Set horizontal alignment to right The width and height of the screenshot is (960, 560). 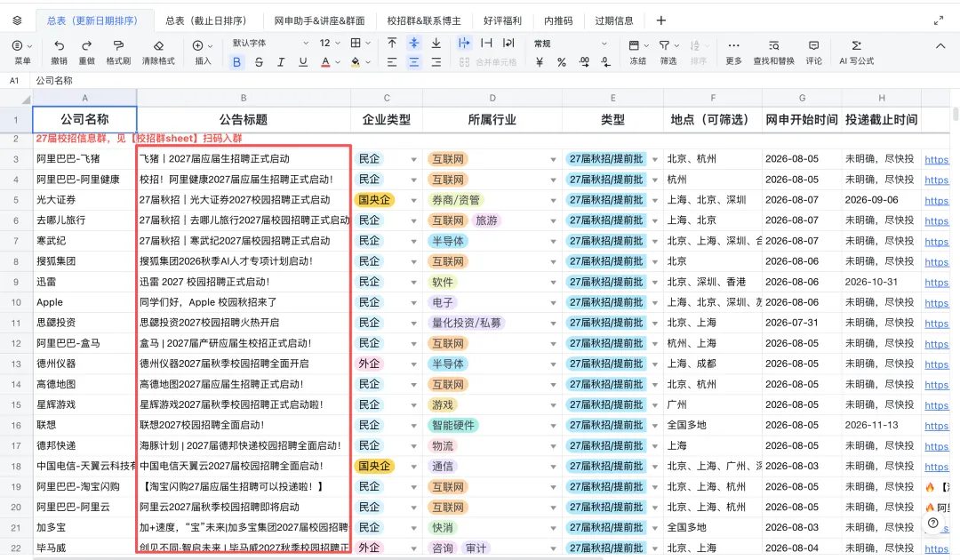click(436, 62)
